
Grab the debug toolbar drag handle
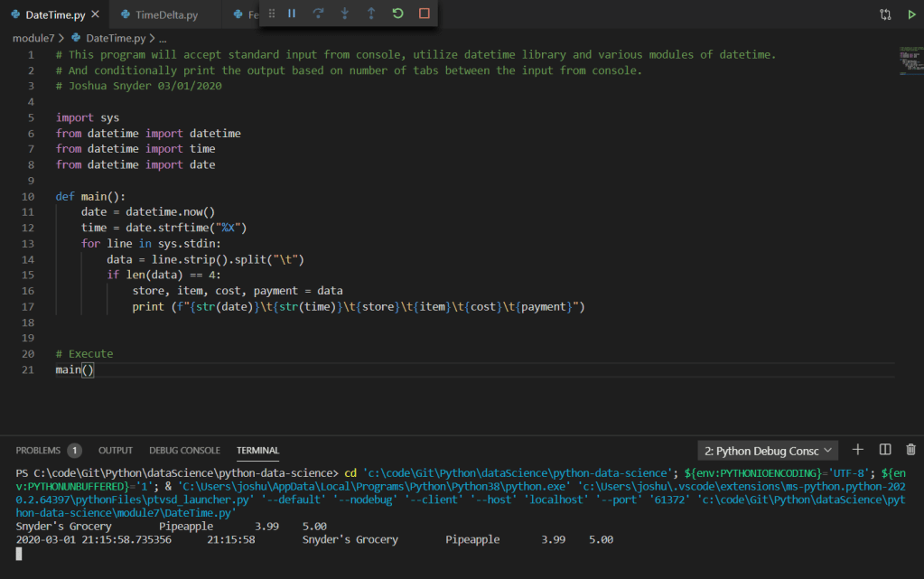click(x=272, y=14)
